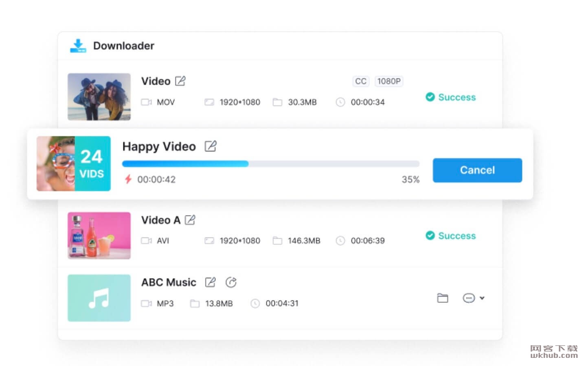Click the Happy Video progress bar
This screenshot has height=366, width=588.
pos(271,163)
